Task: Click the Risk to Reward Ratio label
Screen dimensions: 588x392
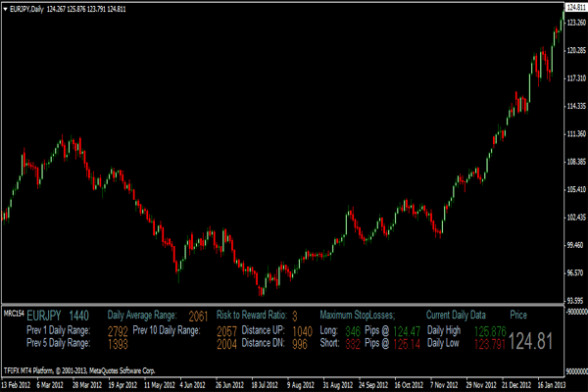Action: coord(252,316)
